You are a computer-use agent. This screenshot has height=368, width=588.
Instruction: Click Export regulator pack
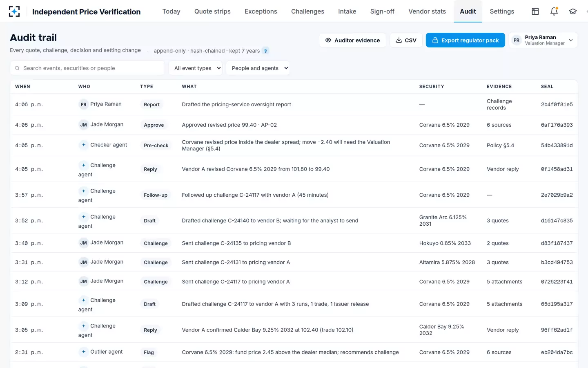(465, 40)
